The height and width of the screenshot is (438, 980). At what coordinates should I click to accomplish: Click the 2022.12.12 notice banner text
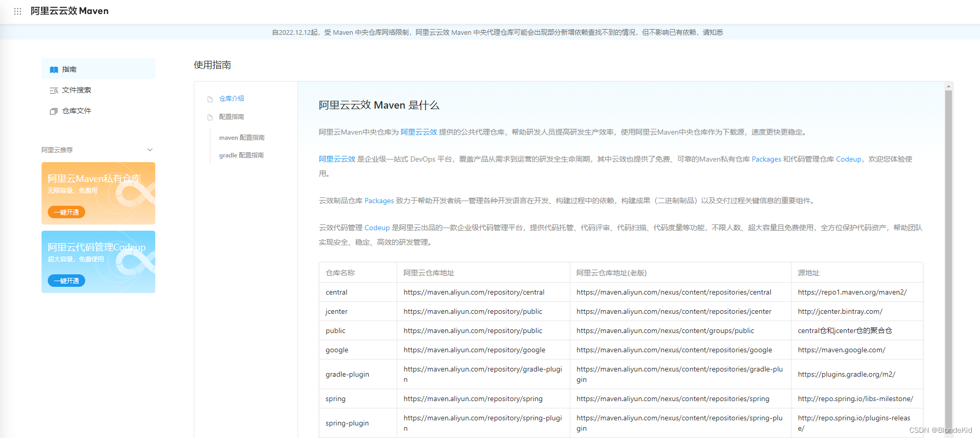click(498, 32)
